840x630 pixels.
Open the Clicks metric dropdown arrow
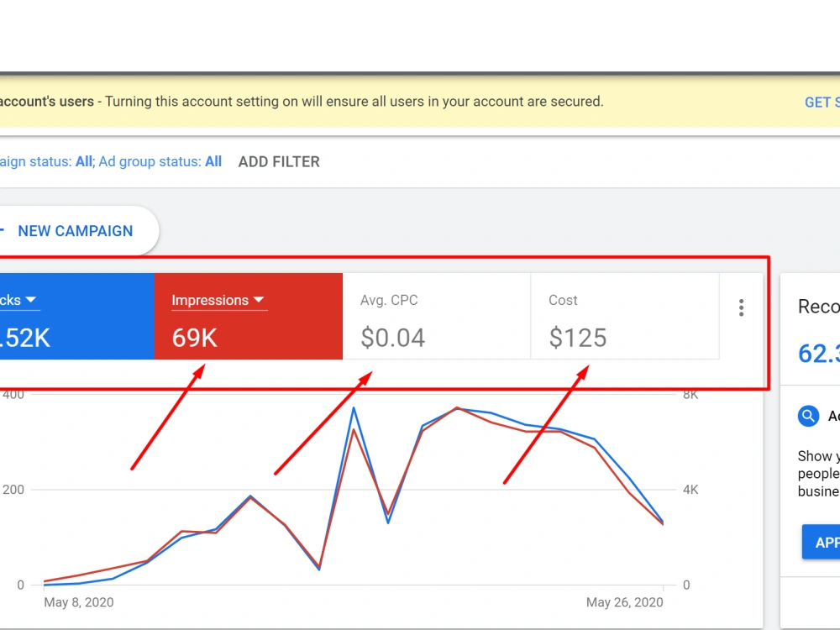click(30, 300)
